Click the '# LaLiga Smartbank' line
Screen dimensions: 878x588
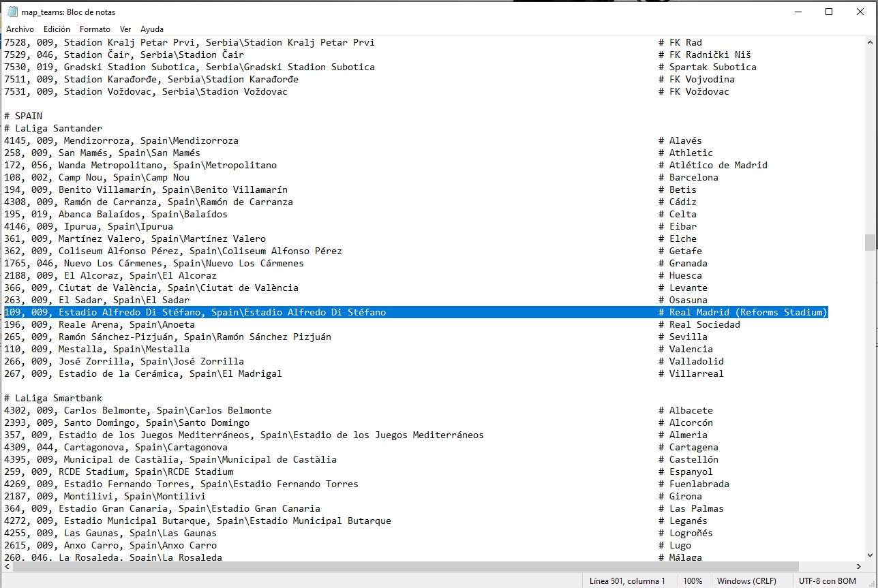53,398
